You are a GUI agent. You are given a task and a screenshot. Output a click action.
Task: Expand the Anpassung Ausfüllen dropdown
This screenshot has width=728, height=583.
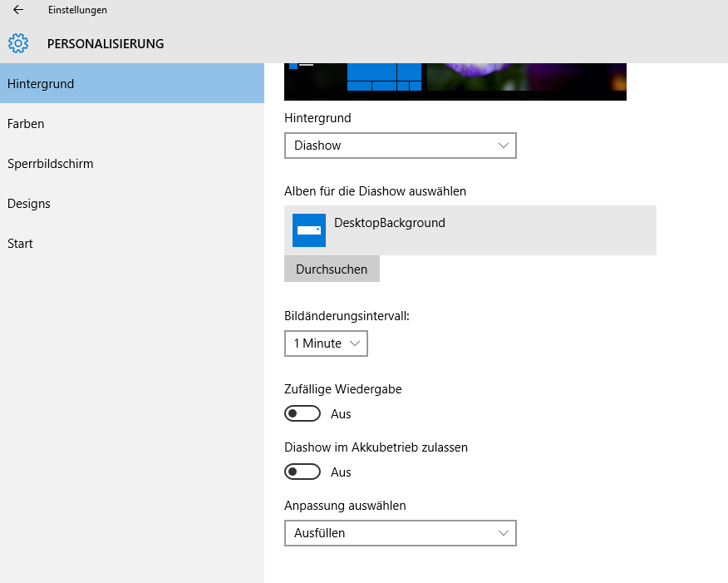pos(401,533)
